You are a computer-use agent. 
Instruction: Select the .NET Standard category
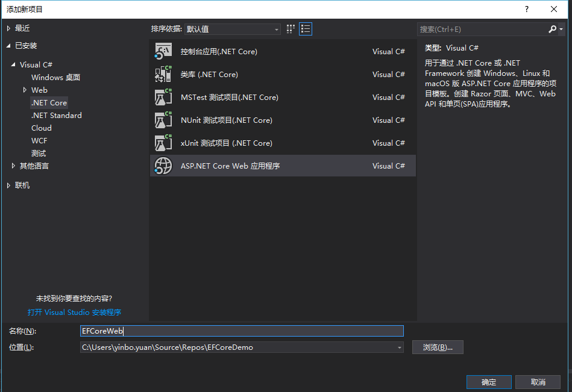[57, 116]
